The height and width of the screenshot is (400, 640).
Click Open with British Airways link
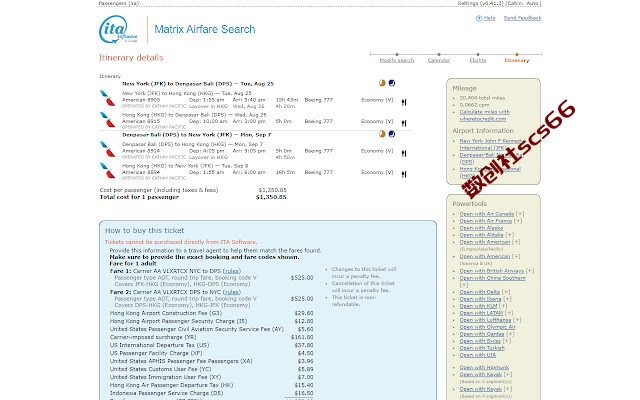click(492, 271)
